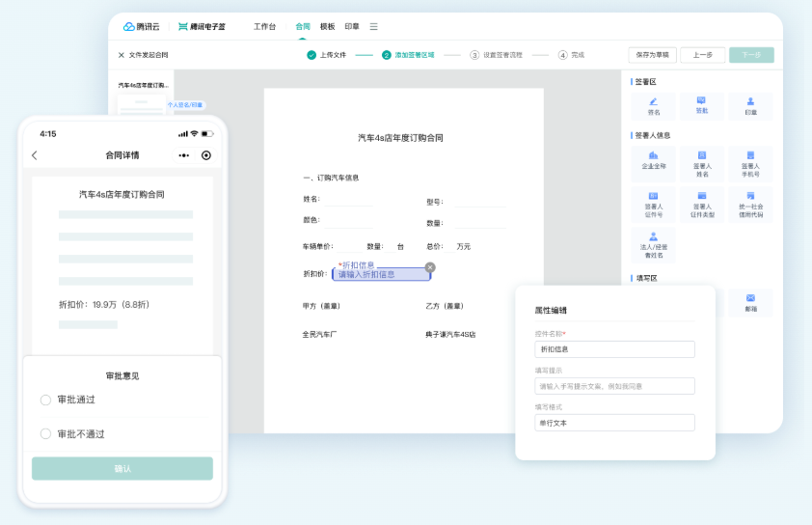812x525 pixels.
Task: Click the 全民汽车厂 text
Action: pyautogui.click(x=319, y=335)
